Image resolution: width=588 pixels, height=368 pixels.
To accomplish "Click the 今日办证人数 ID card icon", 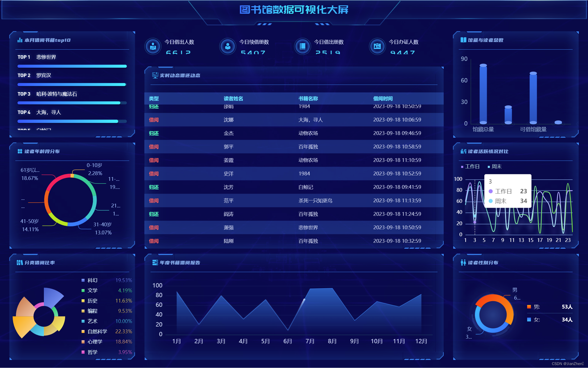I will tap(377, 47).
